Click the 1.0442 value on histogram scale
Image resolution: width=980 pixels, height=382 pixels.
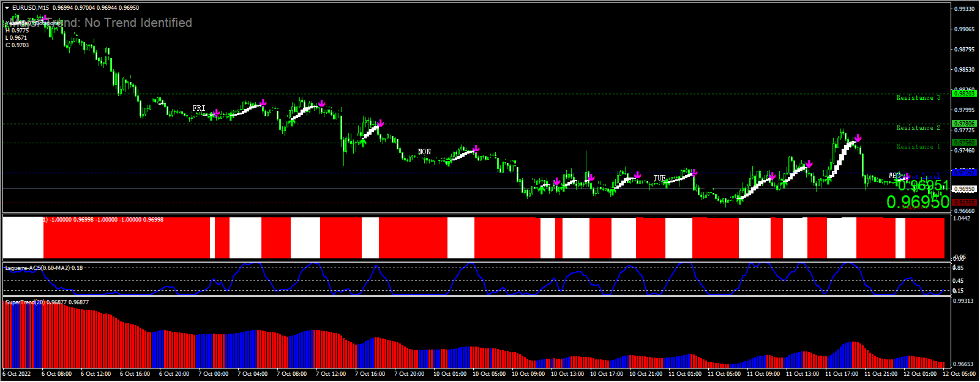pos(962,219)
